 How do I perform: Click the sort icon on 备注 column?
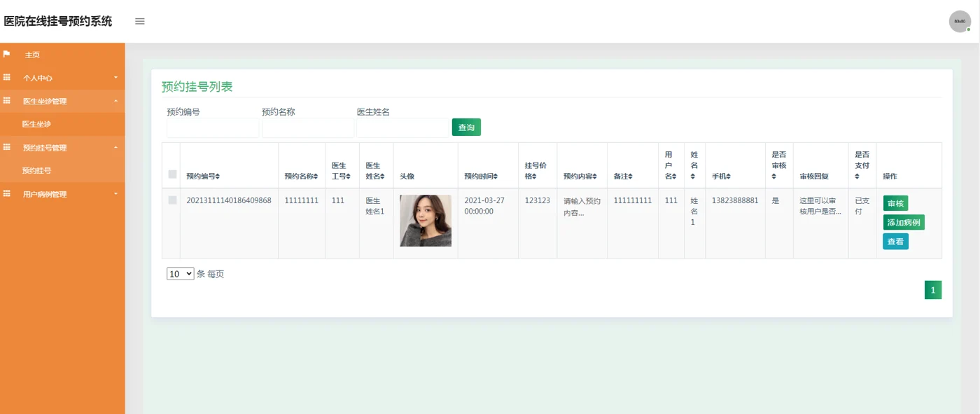point(630,177)
